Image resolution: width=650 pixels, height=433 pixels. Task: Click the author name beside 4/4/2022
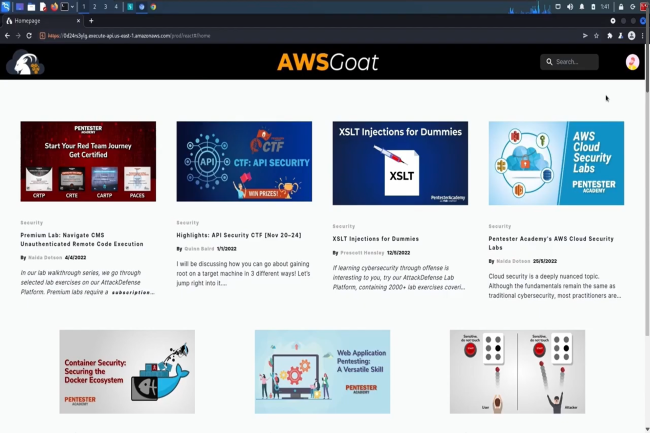click(45, 257)
